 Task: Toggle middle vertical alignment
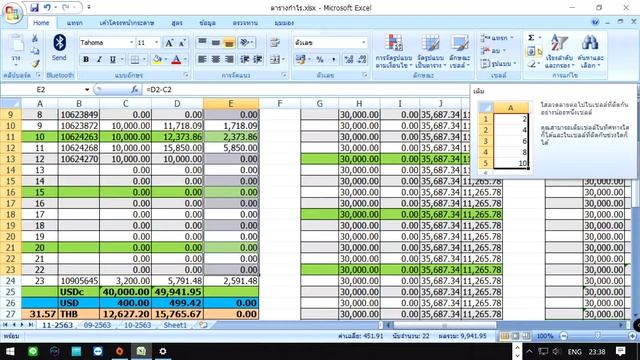(216, 42)
